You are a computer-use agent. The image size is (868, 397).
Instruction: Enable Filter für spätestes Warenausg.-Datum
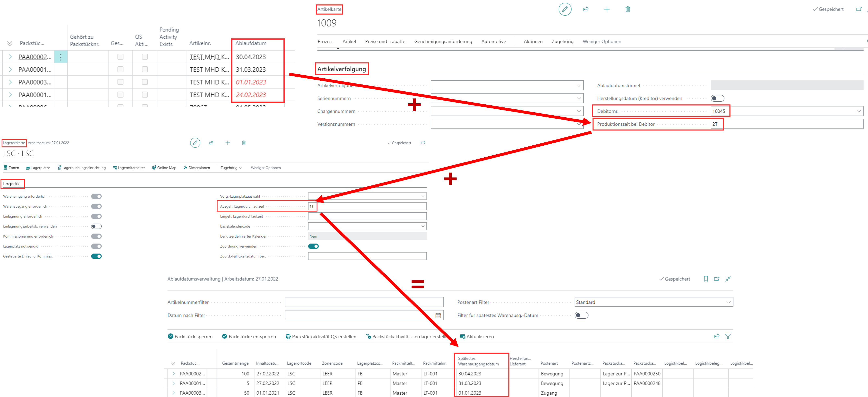581,315
